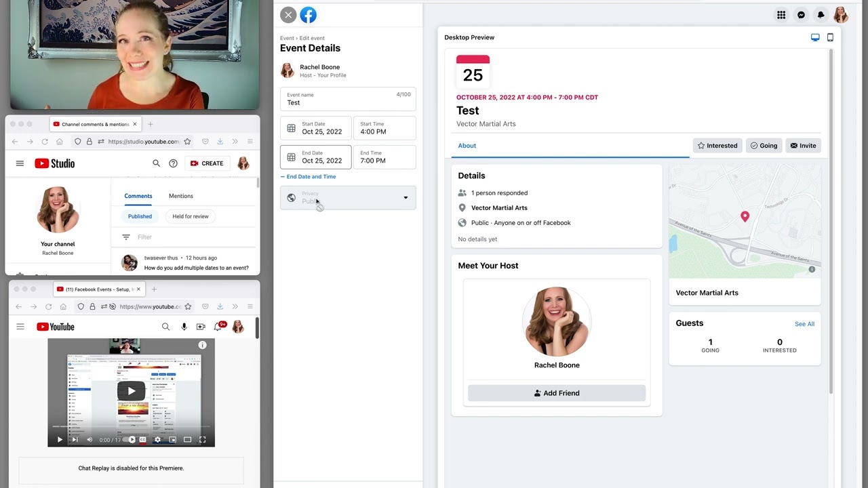868x488 pixels.
Task: Open the End Date picker
Action: 316,157
